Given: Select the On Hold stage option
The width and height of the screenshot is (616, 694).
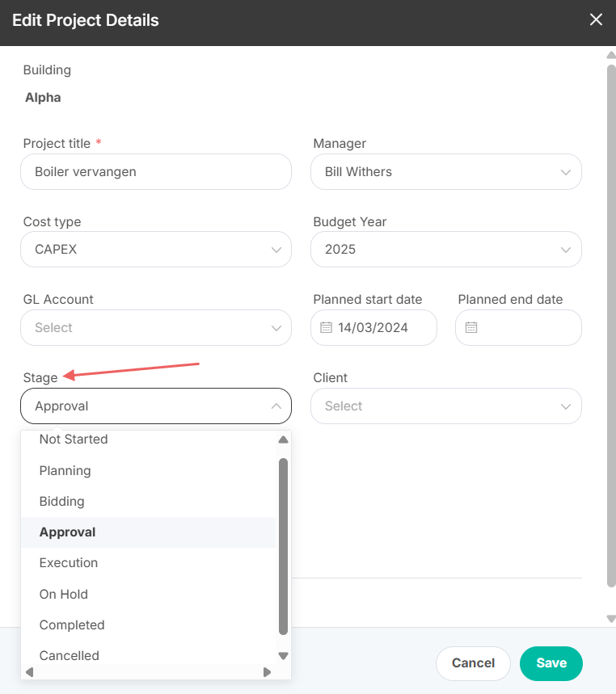Looking at the screenshot, I should coord(149,594).
